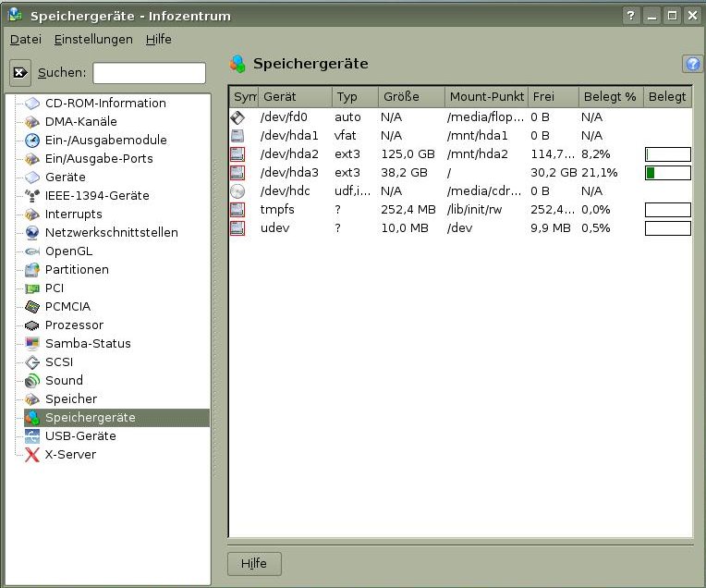Sort by Belegt % column header
This screenshot has height=588, width=706.
tap(611, 97)
